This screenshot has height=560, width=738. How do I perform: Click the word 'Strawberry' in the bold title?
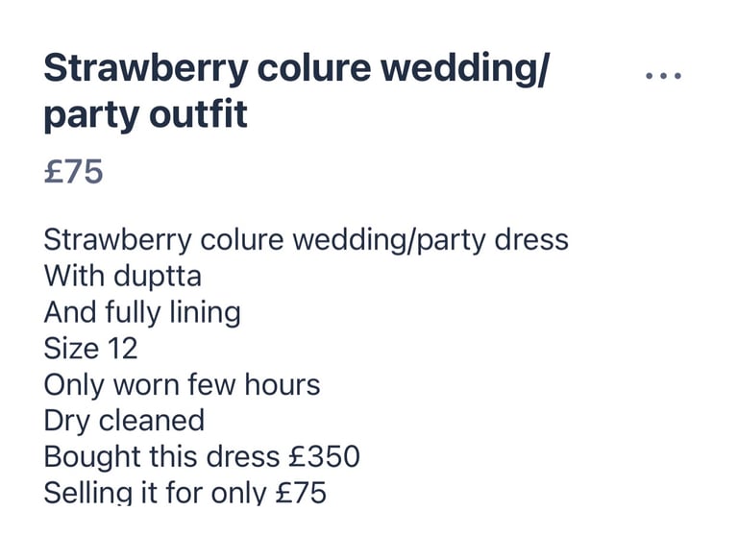pos(146,69)
